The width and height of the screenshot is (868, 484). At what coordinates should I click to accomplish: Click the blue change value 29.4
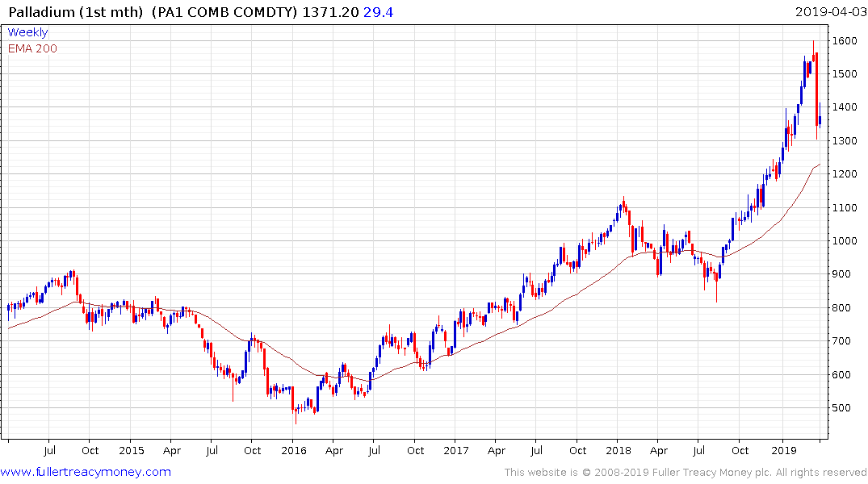tap(378, 12)
